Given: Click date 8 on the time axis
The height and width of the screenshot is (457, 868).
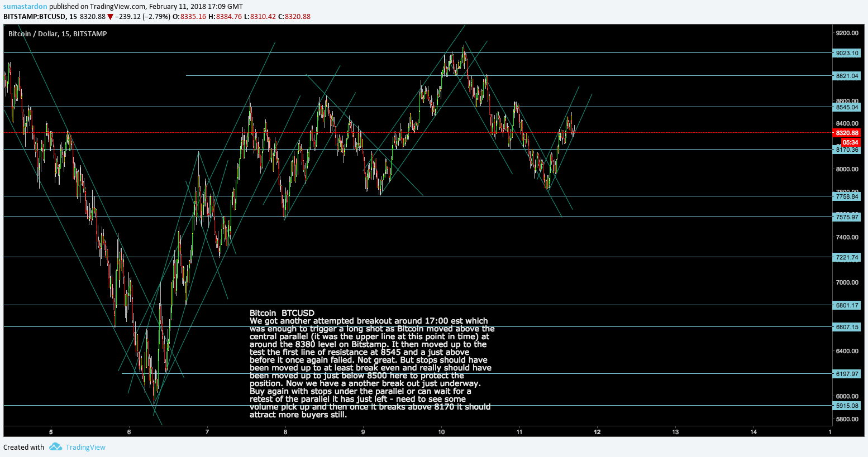Looking at the screenshot, I should [285, 432].
